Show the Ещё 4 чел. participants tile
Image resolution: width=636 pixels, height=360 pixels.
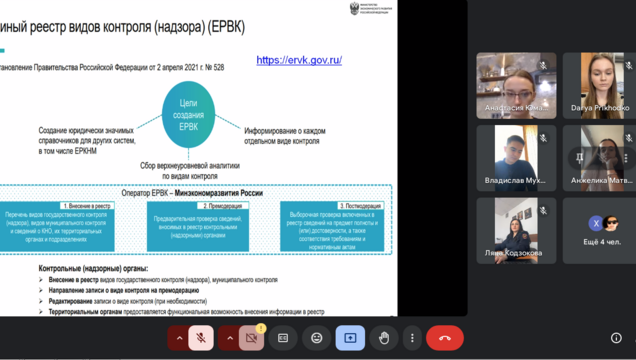coord(599,231)
